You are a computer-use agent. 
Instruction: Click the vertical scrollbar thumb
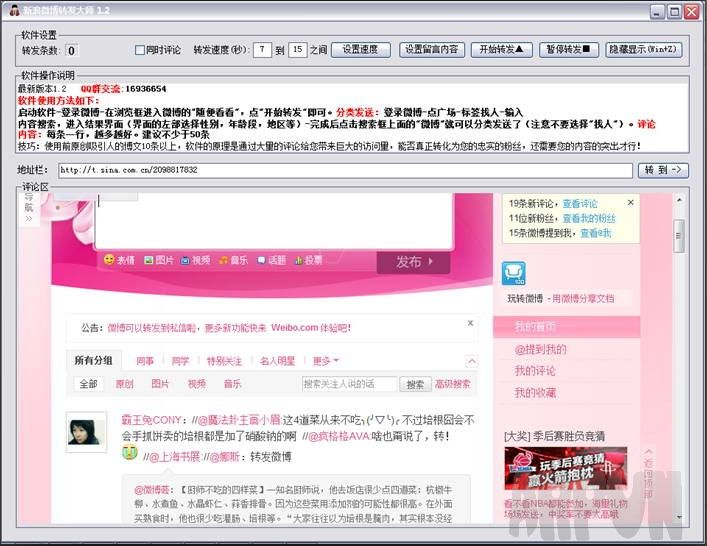click(x=679, y=236)
